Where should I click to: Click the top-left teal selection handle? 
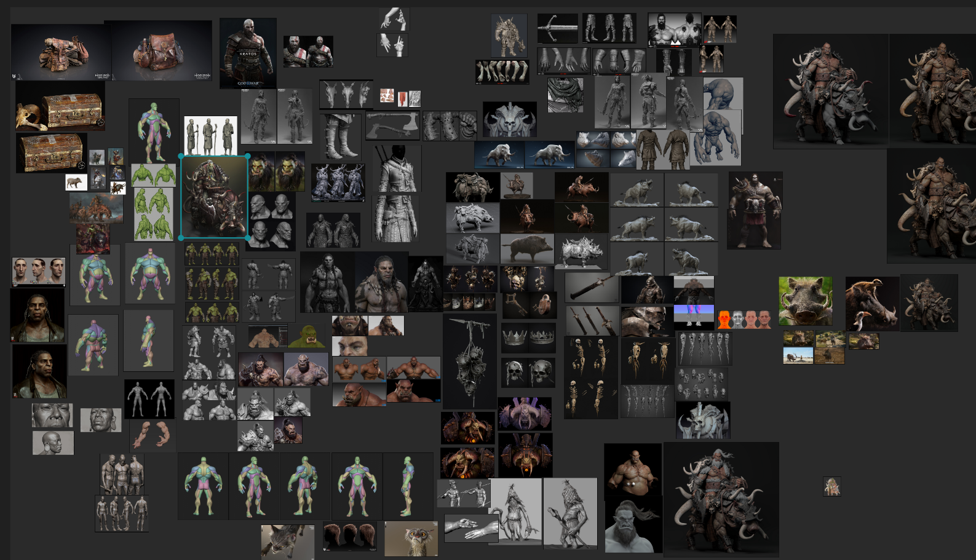coord(181,156)
